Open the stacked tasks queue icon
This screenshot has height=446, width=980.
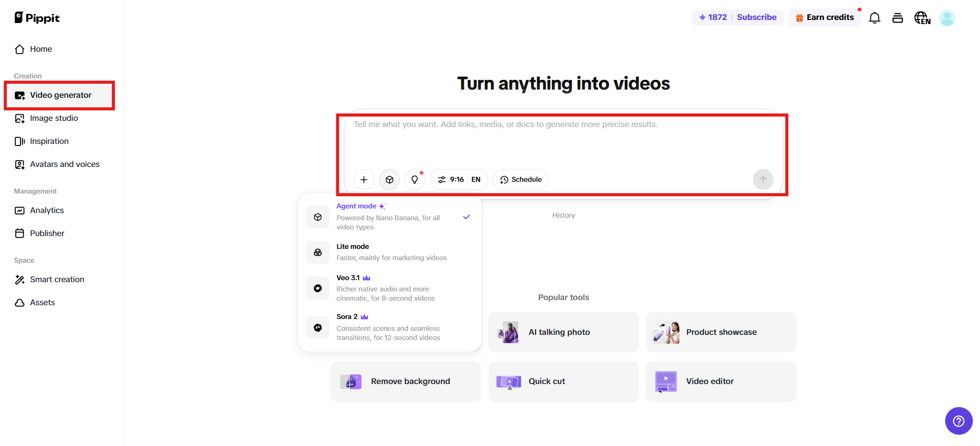click(x=897, y=18)
